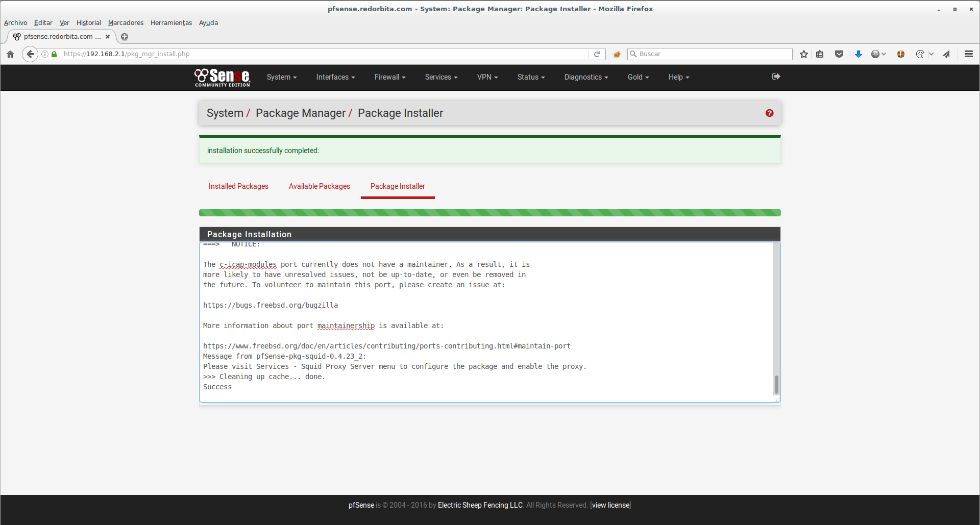980x525 pixels.
Task: Open the Firefox downloads arrow icon
Action: coord(859,54)
